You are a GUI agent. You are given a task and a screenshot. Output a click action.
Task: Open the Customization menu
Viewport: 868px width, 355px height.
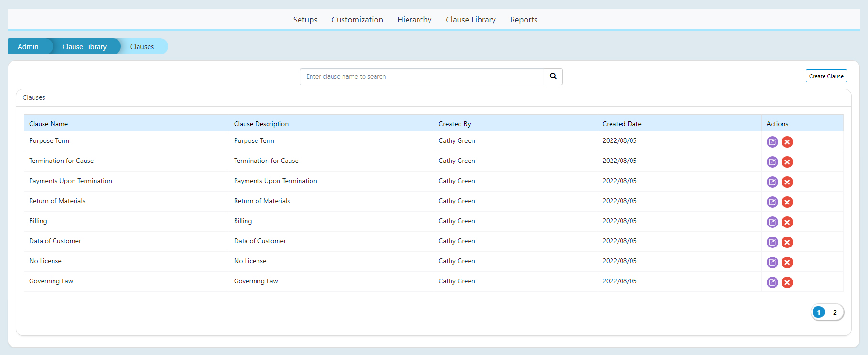357,20
